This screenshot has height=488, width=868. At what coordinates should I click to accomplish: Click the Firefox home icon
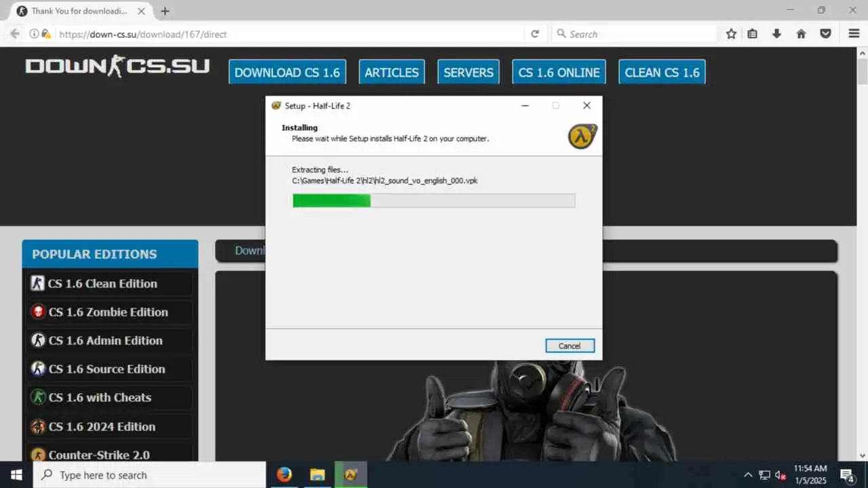coord(801,34)
